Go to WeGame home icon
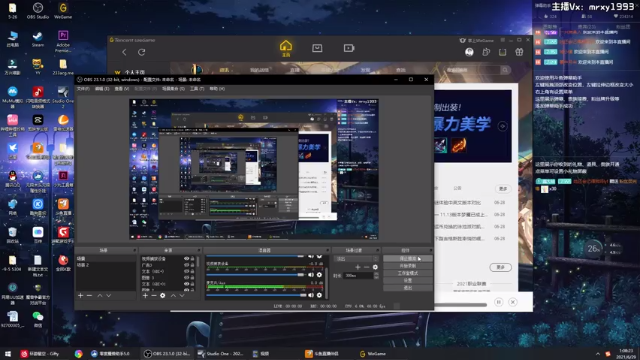Image resolution: width=640 pixels, height=360 pixels. [286, 48]
